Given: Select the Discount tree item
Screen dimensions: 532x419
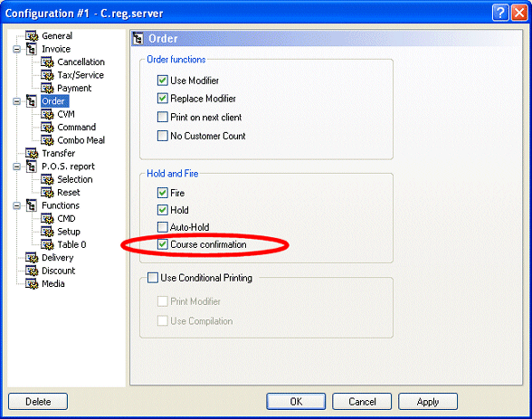Looking at the screenshot, I should point(58,271).
